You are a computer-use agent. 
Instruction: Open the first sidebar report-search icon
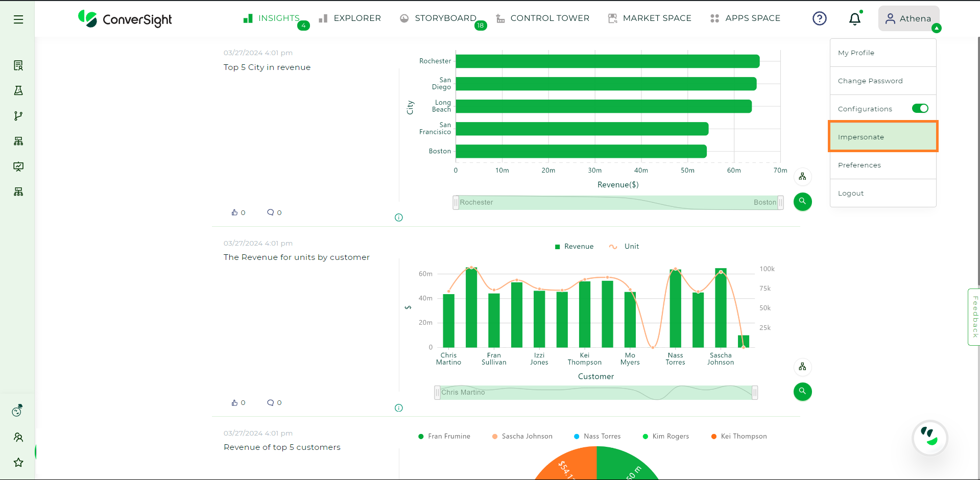(18, 65)
